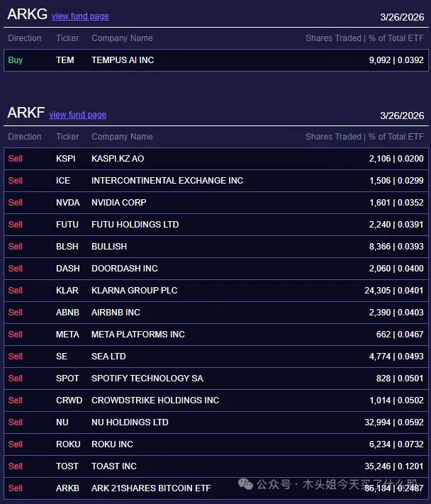Screen dimensions: 431x504
Task: Click the KLAR ticker
Action: pos(67,291)
